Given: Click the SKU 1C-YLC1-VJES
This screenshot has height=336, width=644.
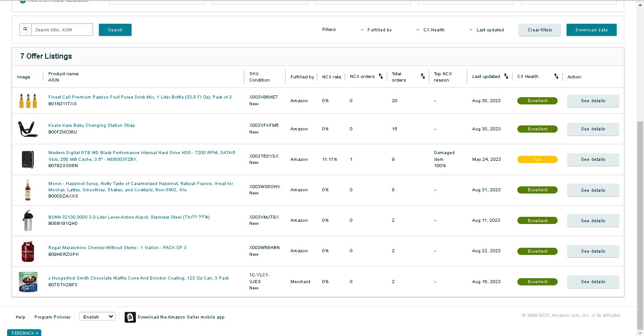Looking at the screenshot, I should tap(260, 278).
